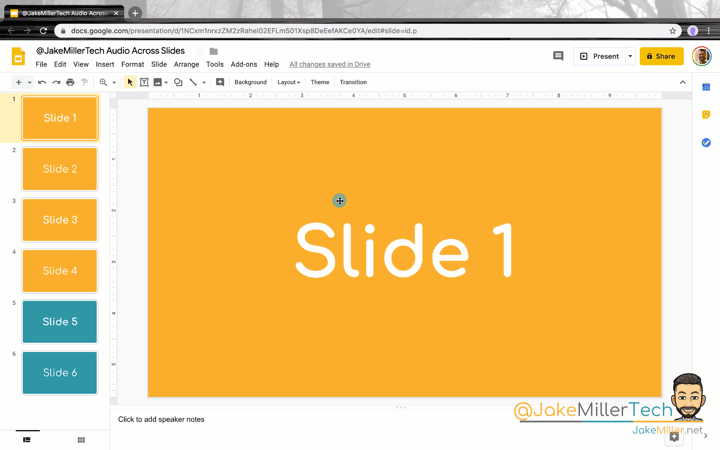
Task: Click the Present button
Action: (x=599, y=56)
